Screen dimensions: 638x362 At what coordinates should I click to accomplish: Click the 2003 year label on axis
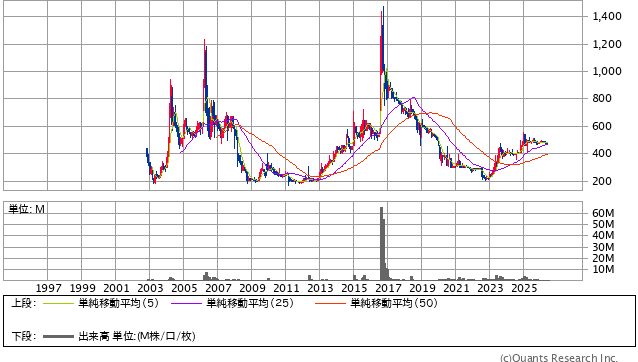(150, 288)
